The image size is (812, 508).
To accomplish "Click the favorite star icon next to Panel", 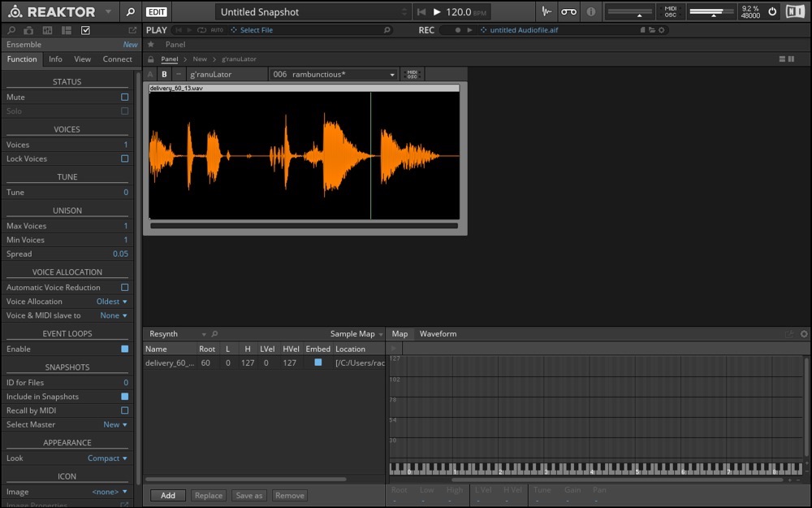I will [x=151, y=45].
